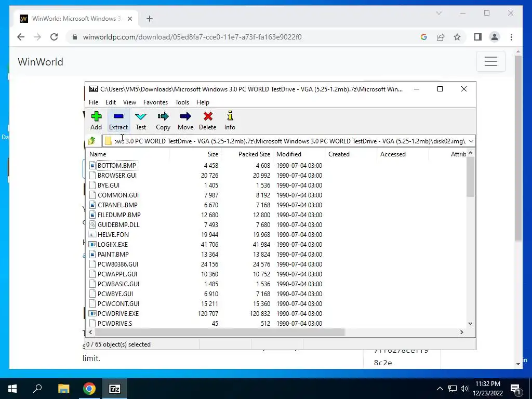The height and width of the screenshot is (399, 532).
Task: Bookmark this page with star icon
Action: point(457,37)
